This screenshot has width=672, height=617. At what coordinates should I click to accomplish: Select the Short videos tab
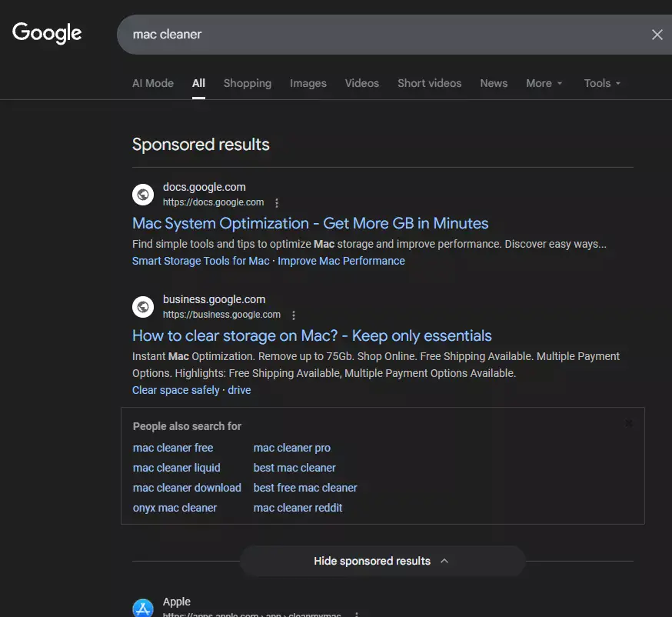[429, 83]
